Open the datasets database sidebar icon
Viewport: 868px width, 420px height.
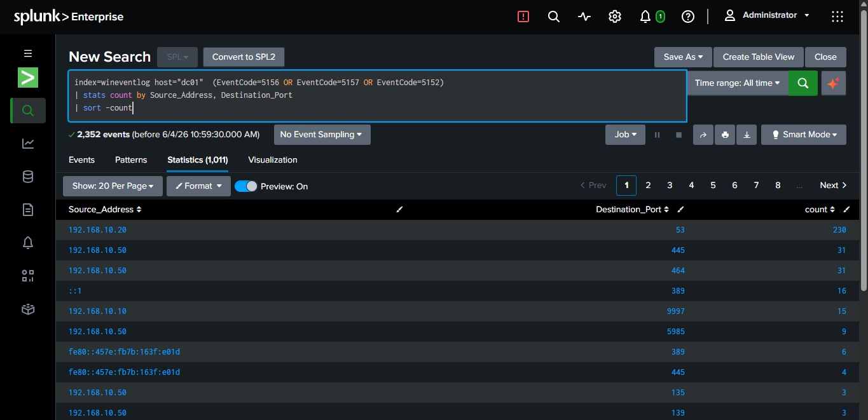(28, 177)
